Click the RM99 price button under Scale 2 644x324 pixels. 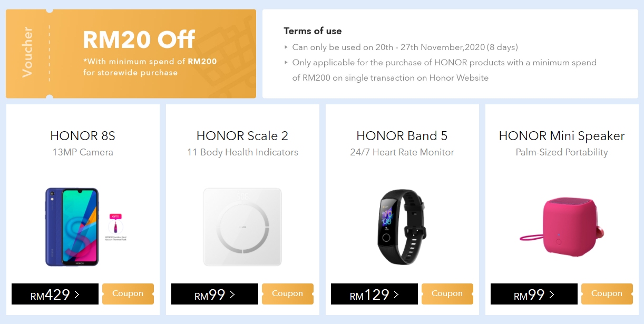pos(214,294)
